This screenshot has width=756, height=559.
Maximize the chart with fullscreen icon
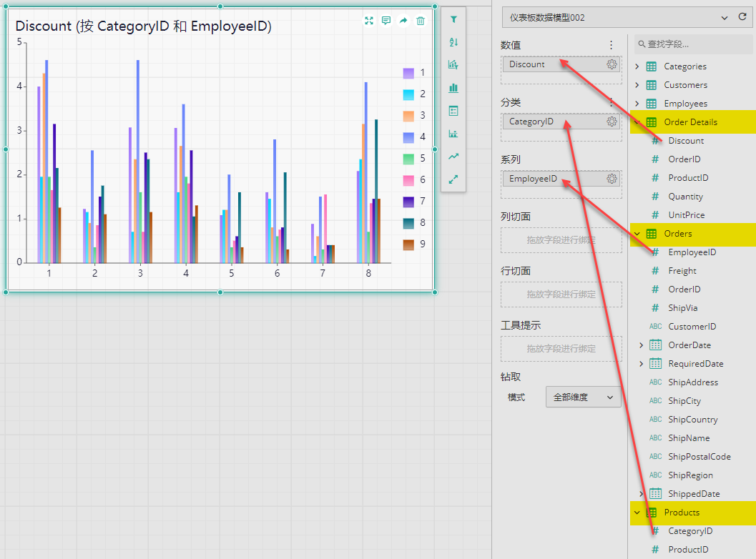pyautogui.click(x=369, y=21)
